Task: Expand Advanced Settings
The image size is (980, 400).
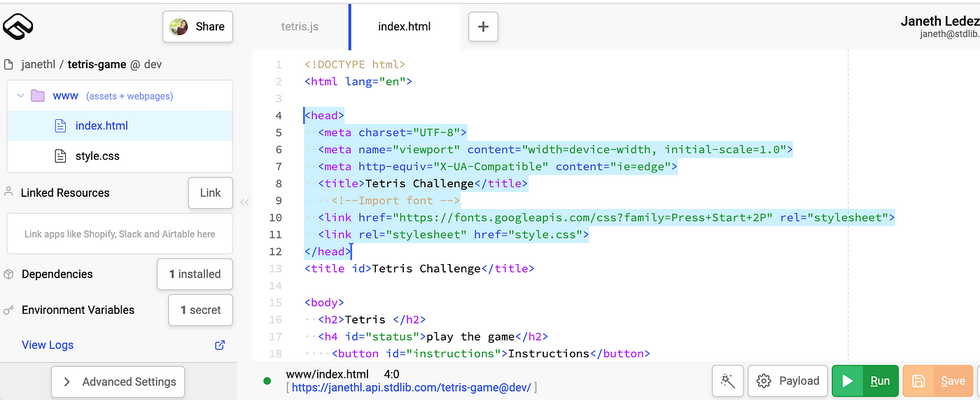Action: 118,382
